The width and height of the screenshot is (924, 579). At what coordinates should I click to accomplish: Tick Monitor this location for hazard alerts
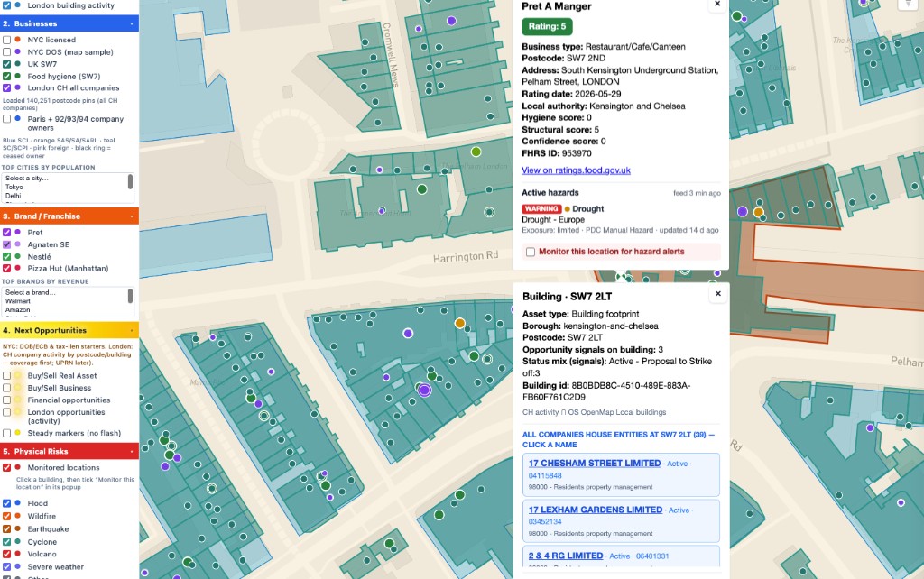click(x=531, y=252)
